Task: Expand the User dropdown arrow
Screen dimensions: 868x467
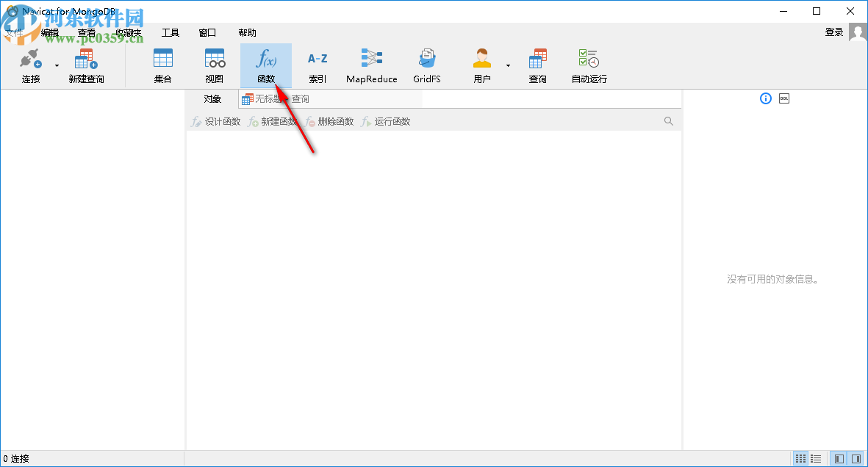Action: (x=508, y=66)
